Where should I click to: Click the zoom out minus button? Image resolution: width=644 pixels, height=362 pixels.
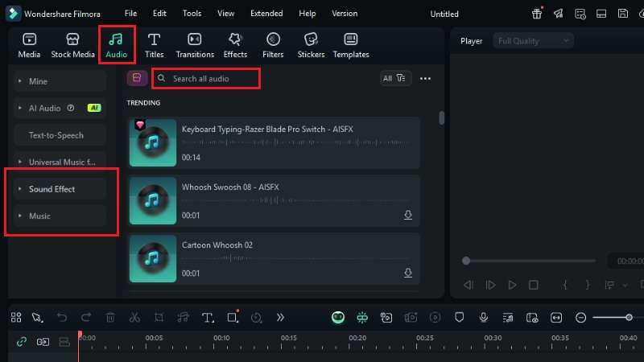[580, 318]
